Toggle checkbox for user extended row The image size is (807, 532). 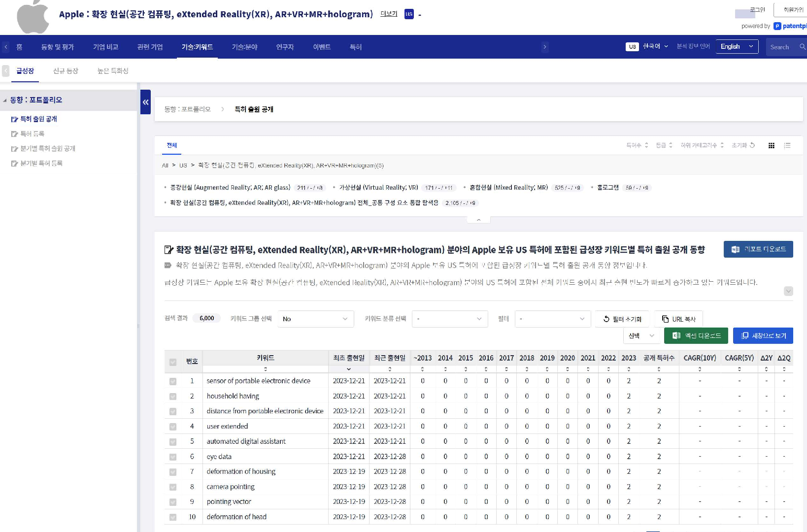(173, 427)
